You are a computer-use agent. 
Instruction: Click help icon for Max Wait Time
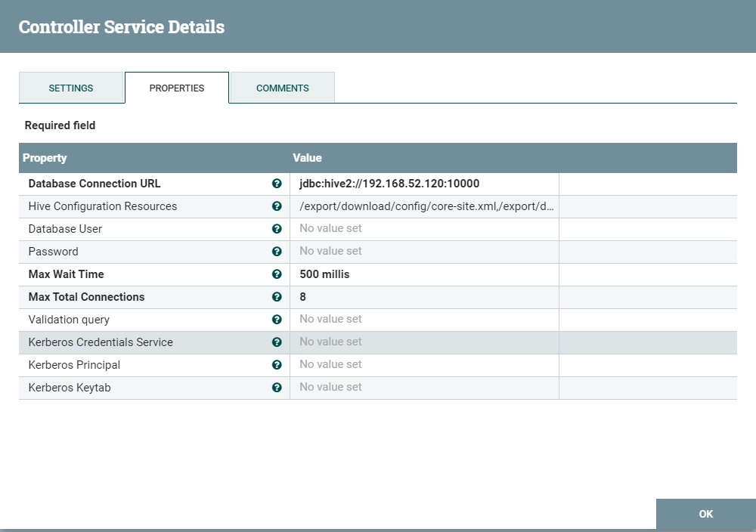277,274
